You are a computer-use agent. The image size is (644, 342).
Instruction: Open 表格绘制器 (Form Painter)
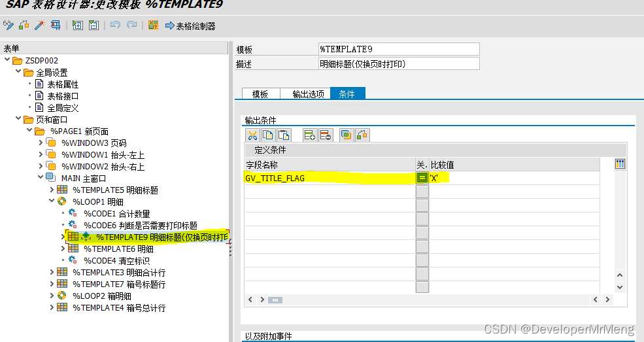tap(190, 26)
